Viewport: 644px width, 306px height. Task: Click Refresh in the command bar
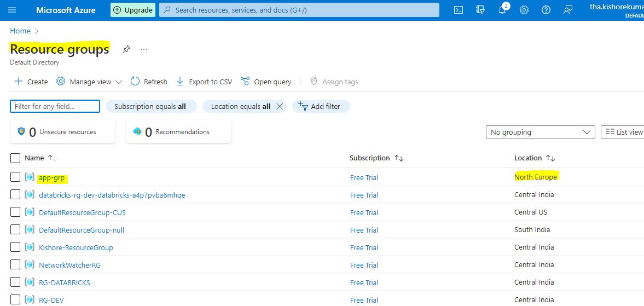(x=149, y=82)
